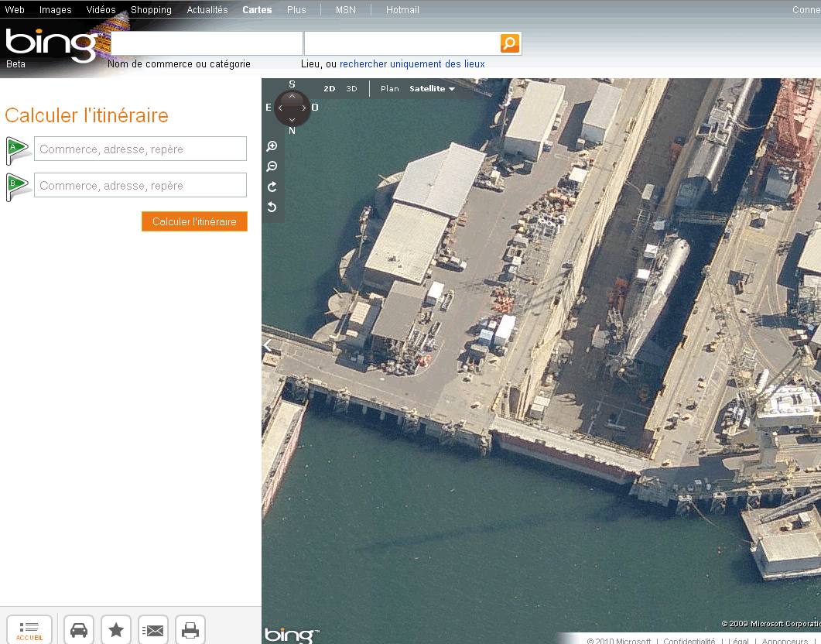Switch map to Plan view
Image resolution: width=821 pixels, height=644 pixels.
pyautogui.click(x=390, y=89)
